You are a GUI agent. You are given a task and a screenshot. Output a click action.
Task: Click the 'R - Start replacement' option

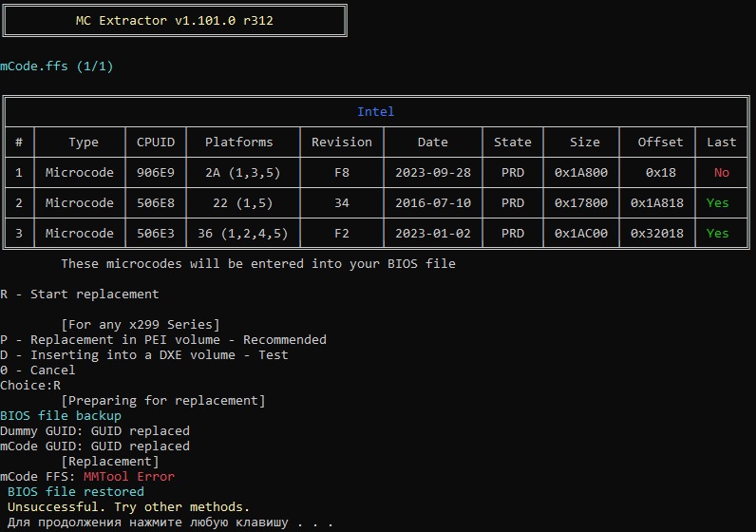point(80,294)
